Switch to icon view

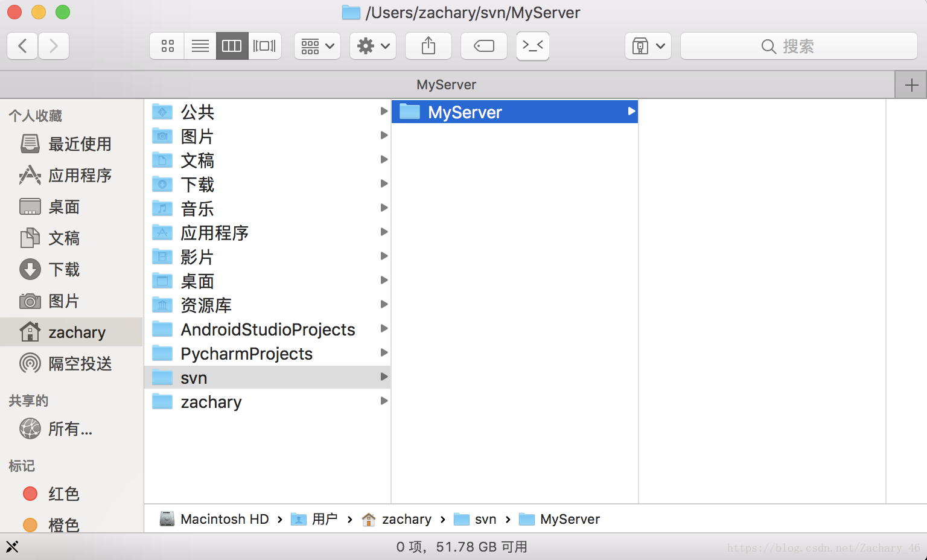pyautogui.click(x=167, y=46)
